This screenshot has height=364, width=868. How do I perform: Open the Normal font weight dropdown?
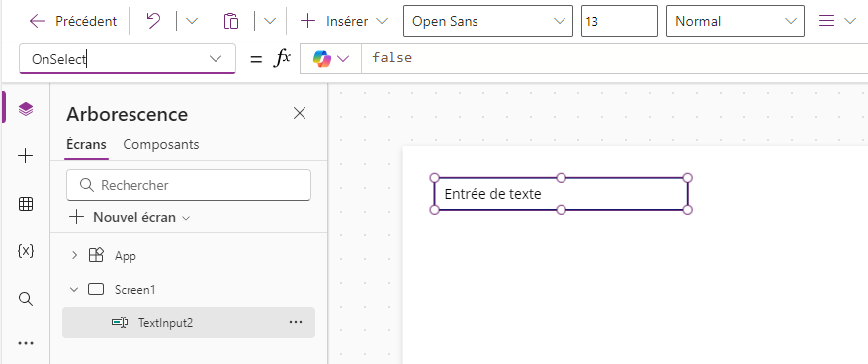click(x=736, y=21)
